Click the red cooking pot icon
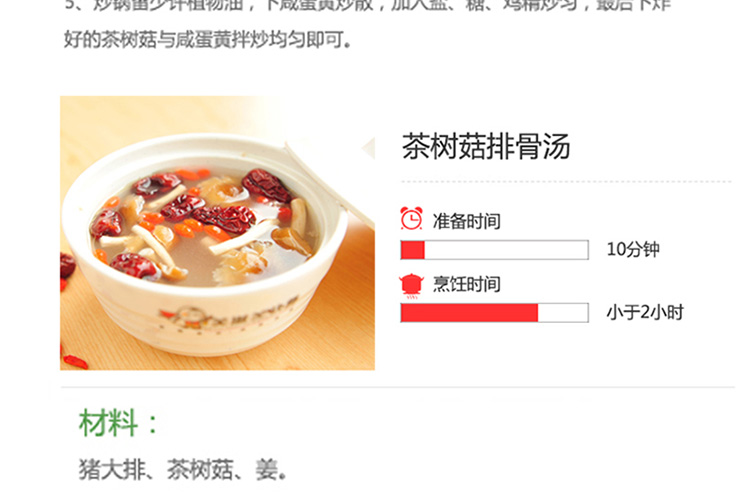750x500 pixels. pos(411,286)
